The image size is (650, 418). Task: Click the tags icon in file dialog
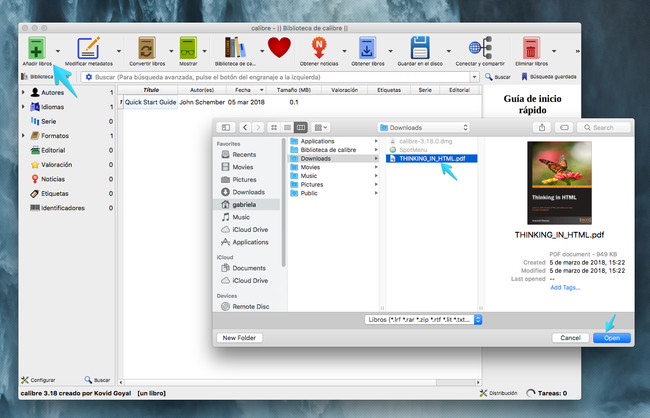tap(564, 127)
